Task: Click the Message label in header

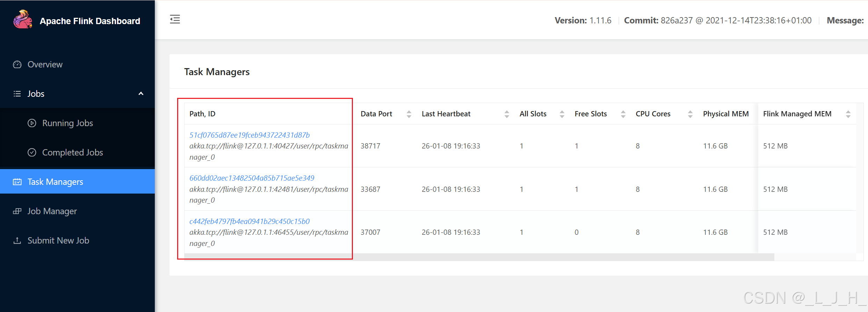Action: tap(845, 21)
